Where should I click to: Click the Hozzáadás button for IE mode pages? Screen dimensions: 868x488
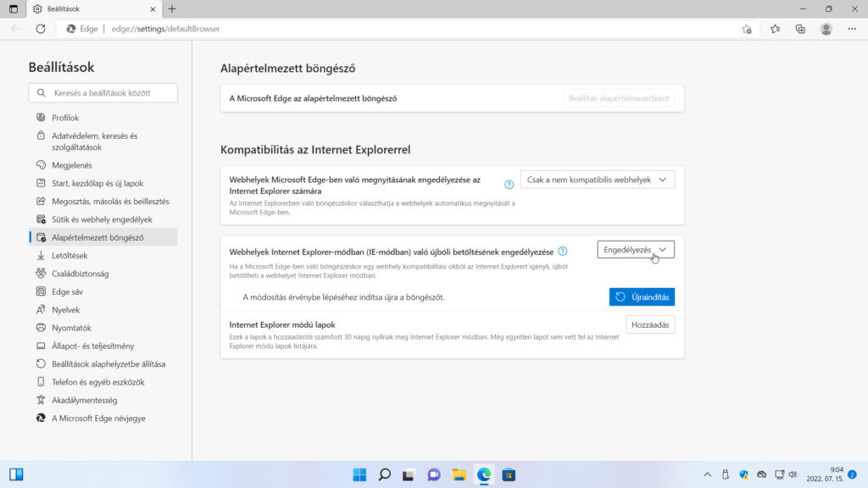click(x=650, y=324)
